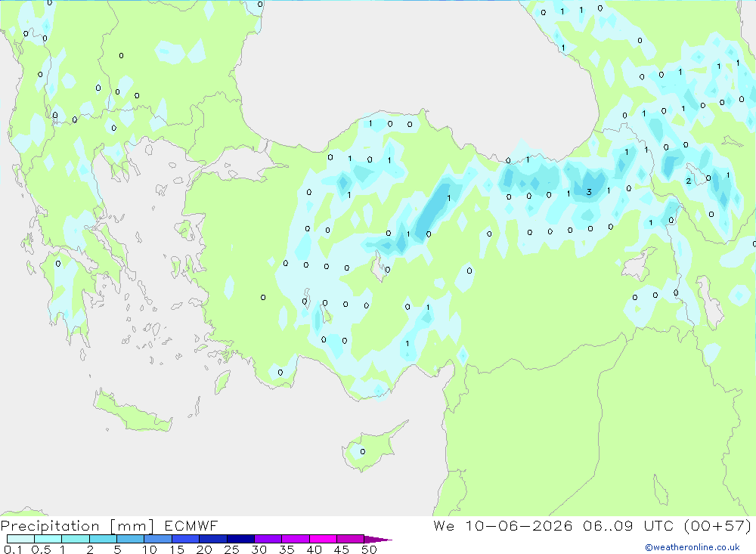
Task: Click the '50' legend scale label
Action: 369,549
